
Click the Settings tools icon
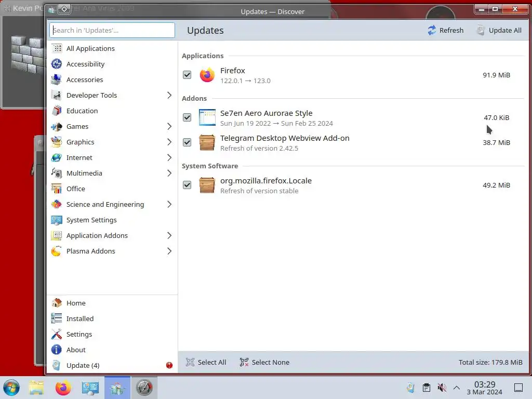click(x=57, y=334)
